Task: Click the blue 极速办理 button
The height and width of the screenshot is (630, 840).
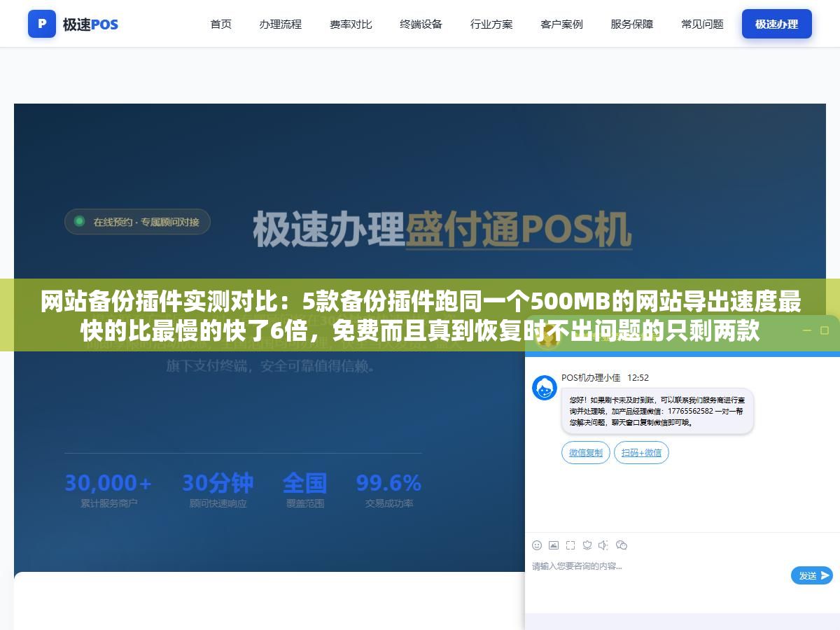Action: 777,24
